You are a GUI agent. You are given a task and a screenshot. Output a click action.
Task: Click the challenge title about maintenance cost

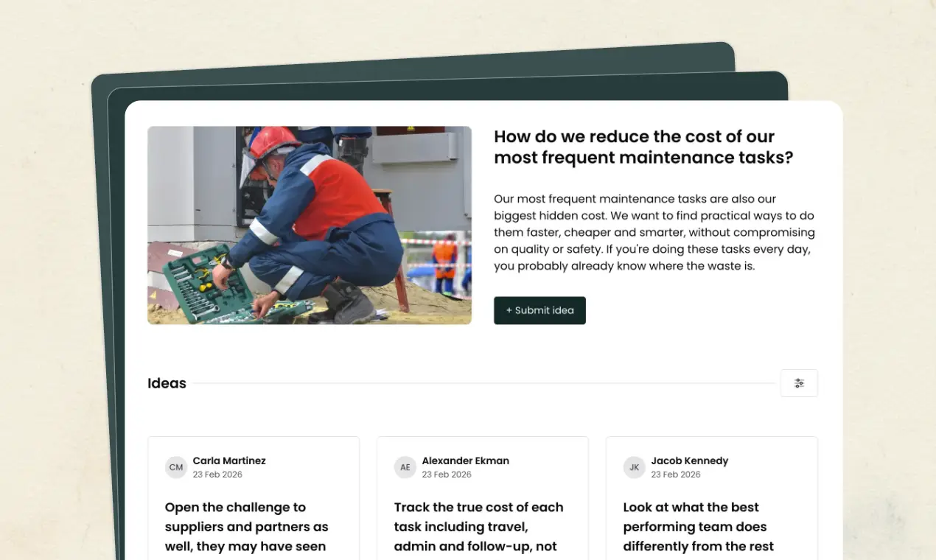pyautogui.click(x=643, y=147)
